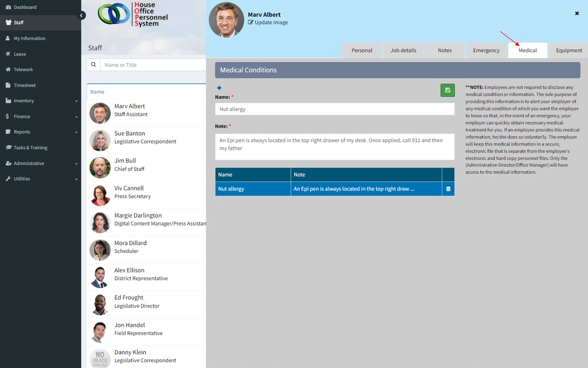The width and height of the screenshot is (588, 368).
Task: Open the Equipment tab
Action: (x=569, y=50)
